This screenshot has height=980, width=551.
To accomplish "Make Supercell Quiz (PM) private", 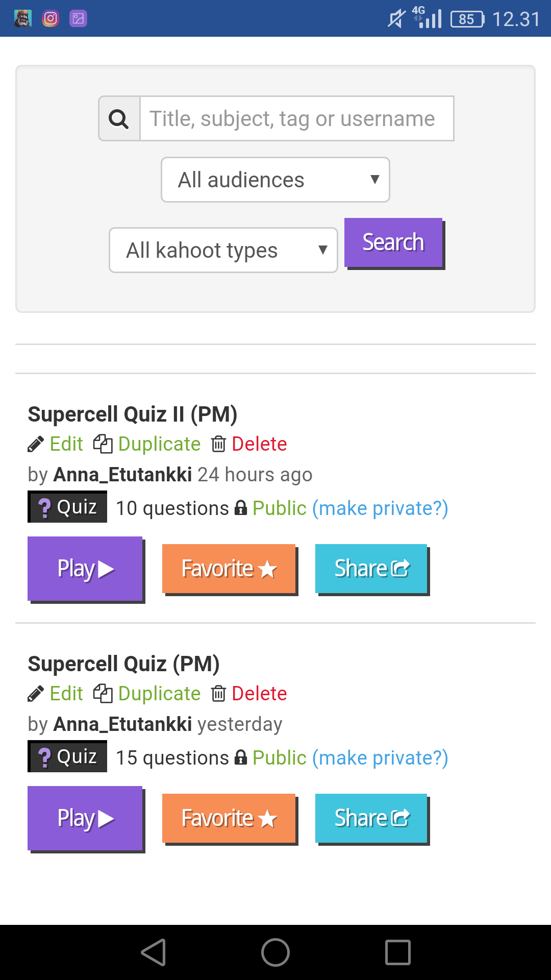I will click(380, 758).
